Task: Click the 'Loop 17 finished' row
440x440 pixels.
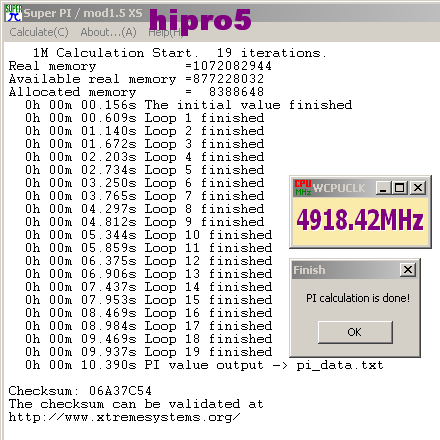Action: coord(149,326)
